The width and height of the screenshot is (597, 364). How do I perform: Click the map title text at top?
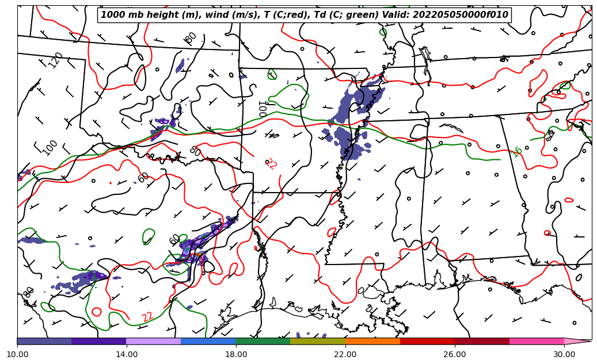pos(305,15)
